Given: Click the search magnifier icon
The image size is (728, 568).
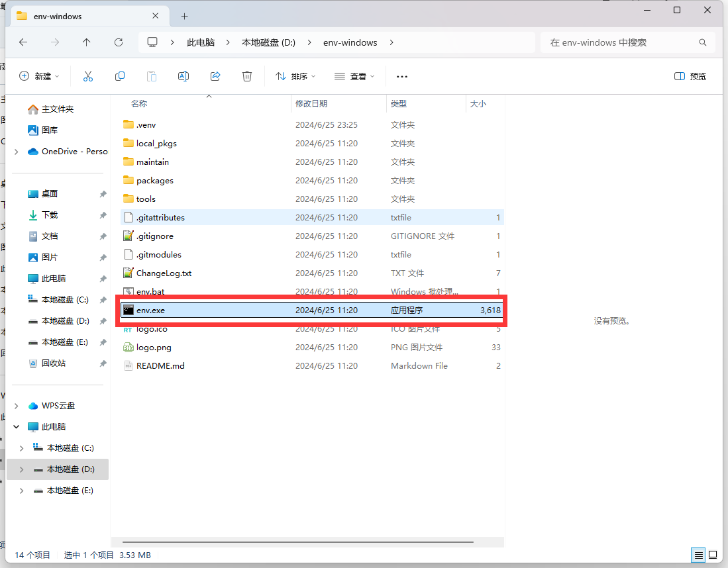Looking at the screenshot, I should click(x=702, y=42).
